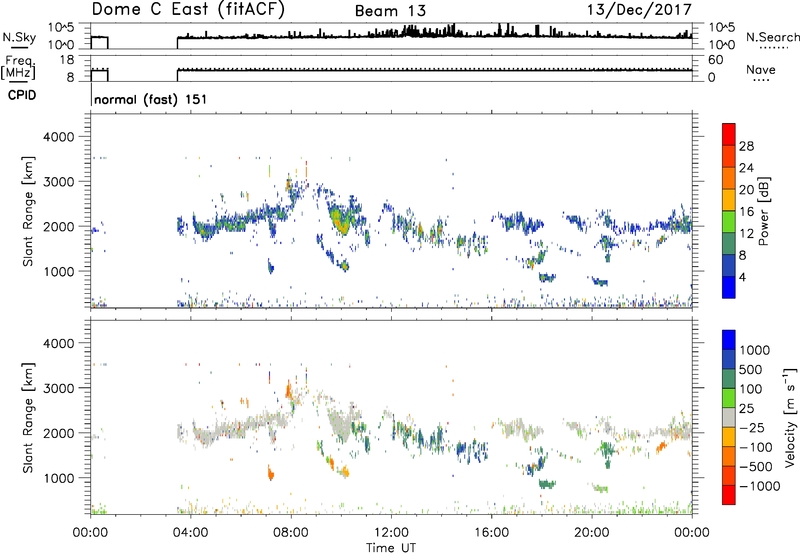Click the red bottom of Velocity colorbar
Image resolution: width=800 pixels, height=554 pixels.
coord(729,495)
